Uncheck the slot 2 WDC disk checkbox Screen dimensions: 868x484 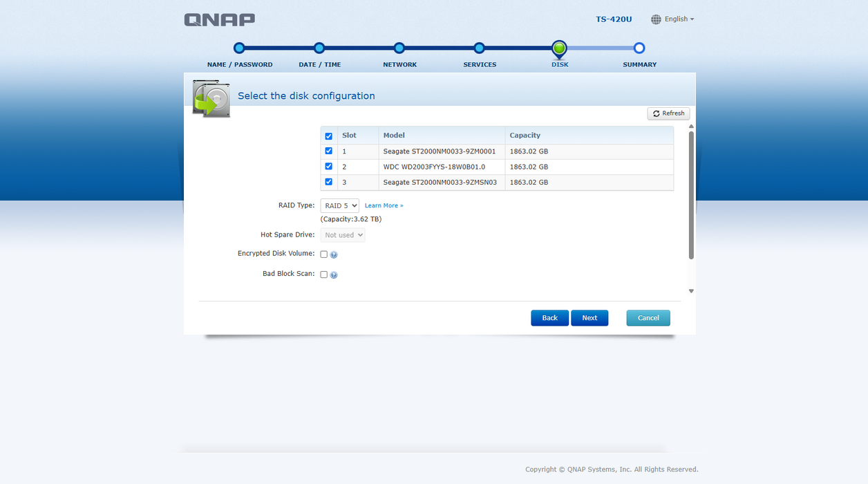pos(328,166)
